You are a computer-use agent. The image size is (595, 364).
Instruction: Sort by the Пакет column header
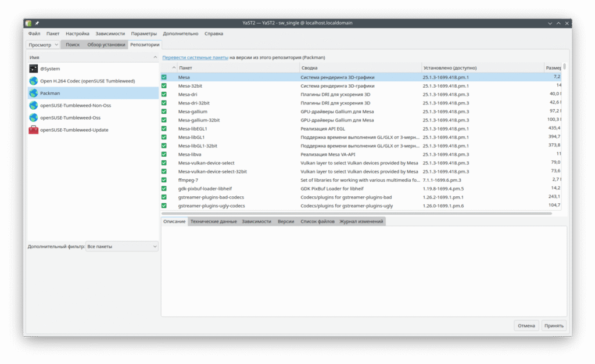(238, 68)
